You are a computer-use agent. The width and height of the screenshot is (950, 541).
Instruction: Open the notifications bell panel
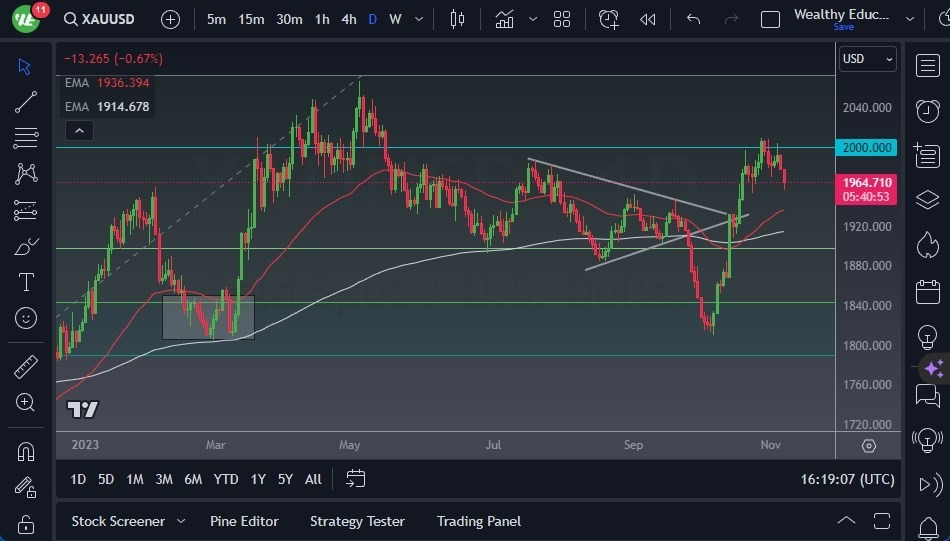pos(928,528)
